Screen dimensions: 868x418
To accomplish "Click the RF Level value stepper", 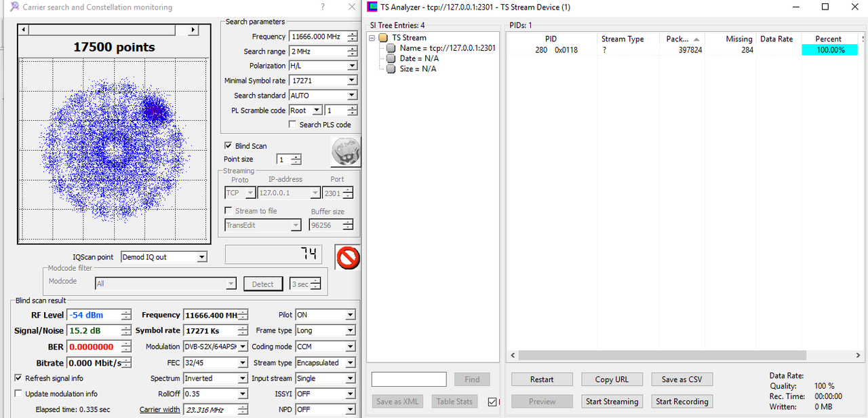I will click(126, 315).
